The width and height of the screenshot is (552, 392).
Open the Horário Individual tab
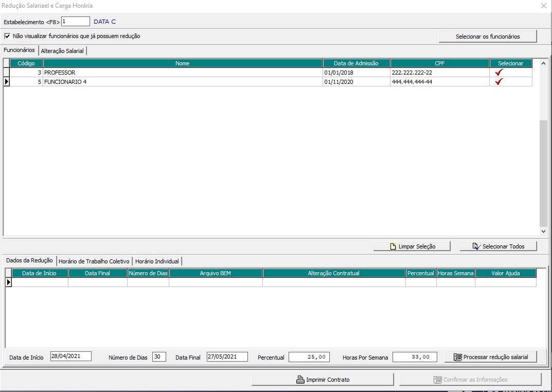tap(157, 261)
